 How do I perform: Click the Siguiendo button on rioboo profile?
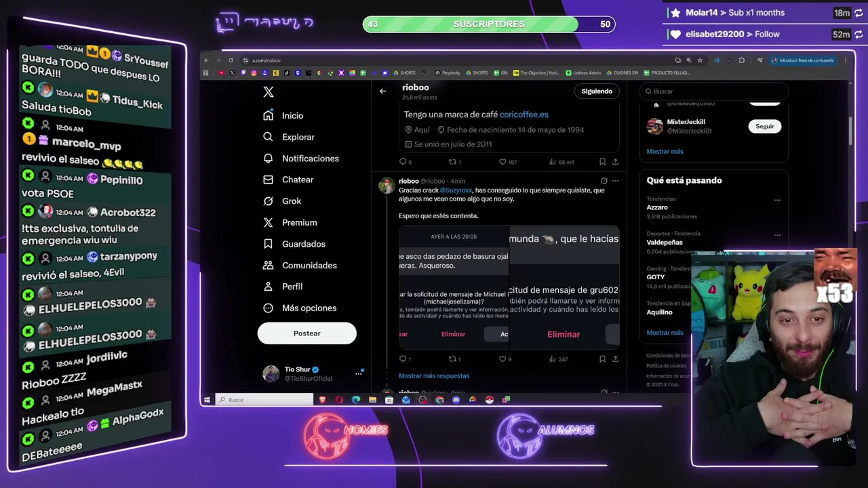[597, 91]
